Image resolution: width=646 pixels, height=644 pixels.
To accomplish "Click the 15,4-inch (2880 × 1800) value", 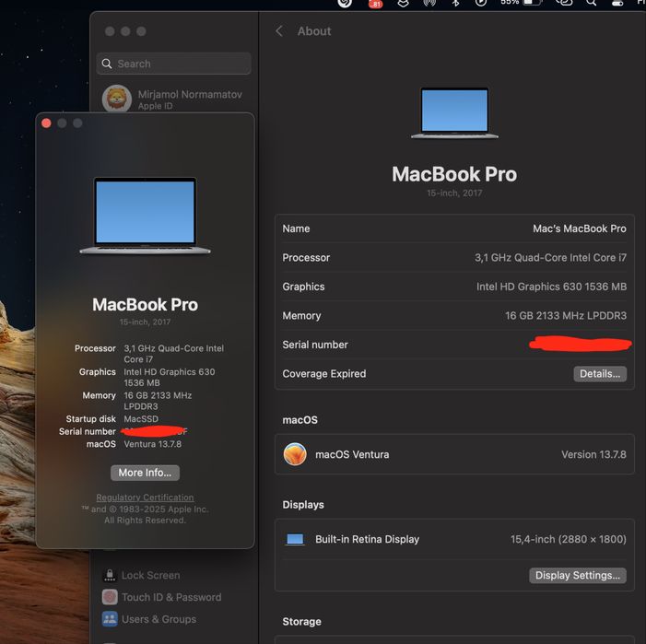I will [569, 539].
